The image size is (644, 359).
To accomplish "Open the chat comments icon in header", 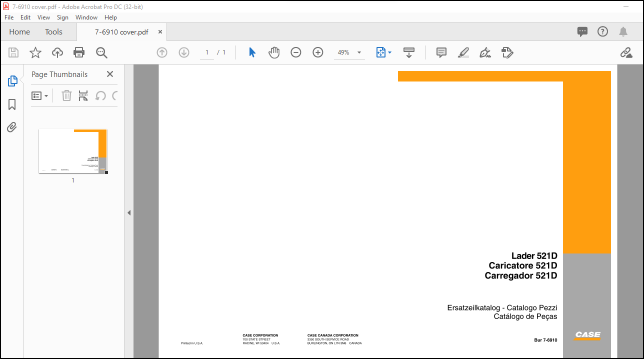I will click(582, 31).
